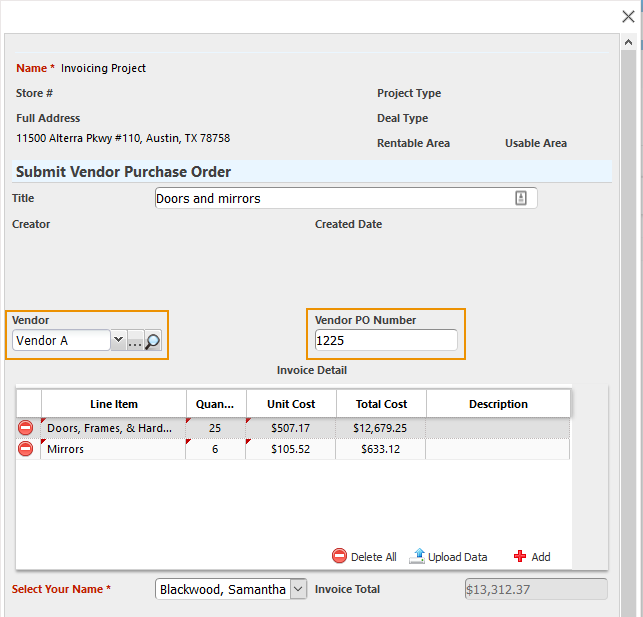Click unit cost $507.17 cell
643x617 pixels.
click(291, 428)
